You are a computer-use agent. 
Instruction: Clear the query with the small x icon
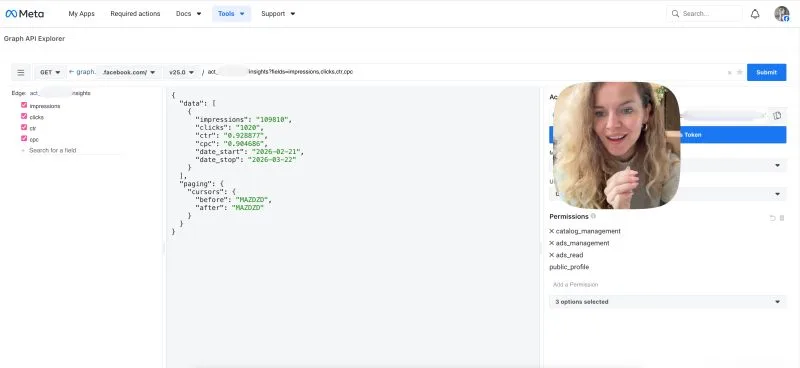click(x=730, y=72)
